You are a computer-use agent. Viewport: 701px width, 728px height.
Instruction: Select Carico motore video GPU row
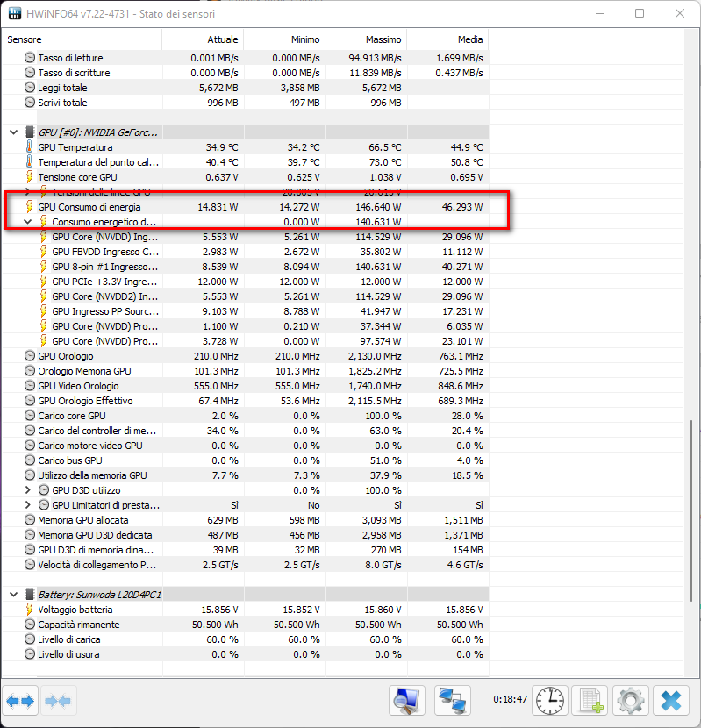246,446
